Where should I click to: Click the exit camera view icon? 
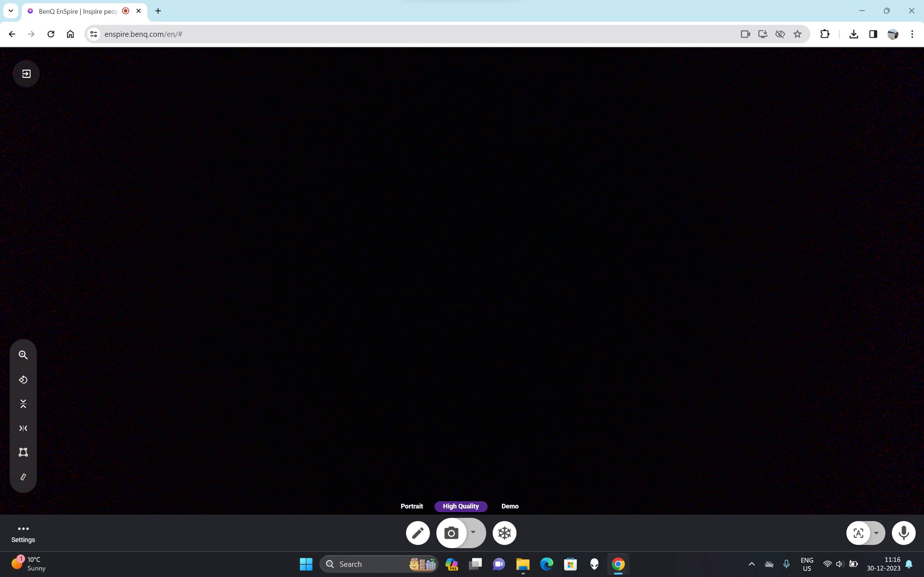pos(26,74)
